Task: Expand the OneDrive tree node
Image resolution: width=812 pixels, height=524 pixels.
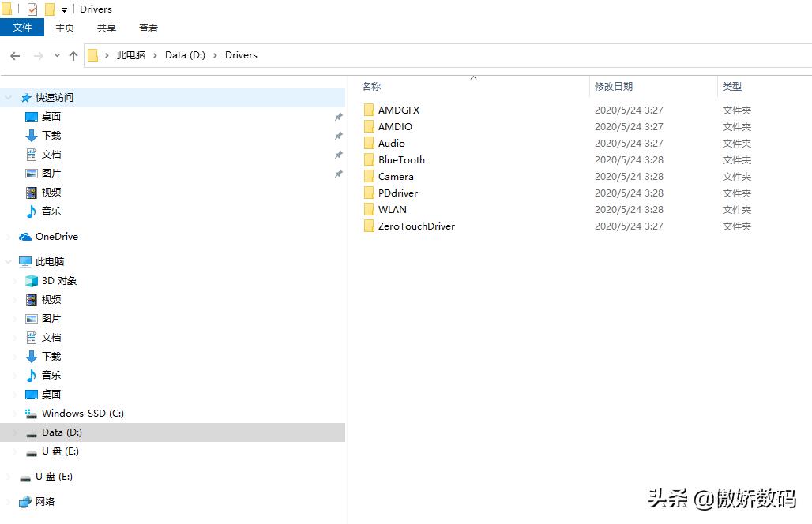Action: coord(9,237)
